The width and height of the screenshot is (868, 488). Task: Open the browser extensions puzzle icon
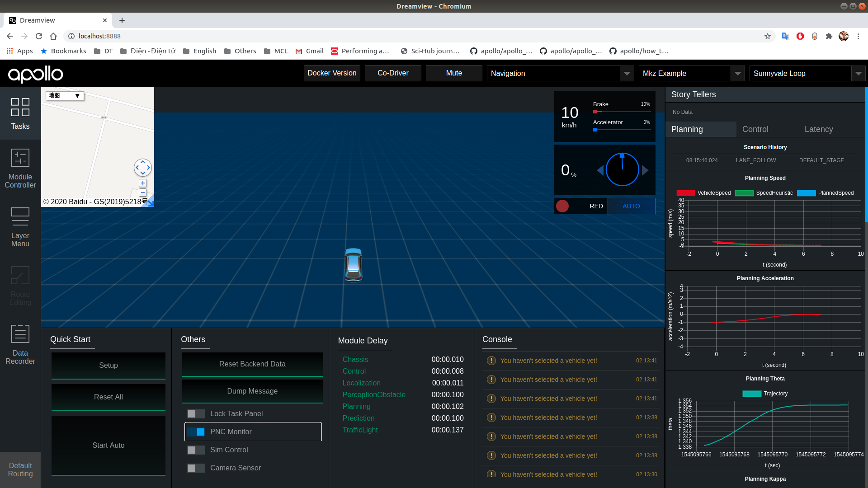pos(829,36)
